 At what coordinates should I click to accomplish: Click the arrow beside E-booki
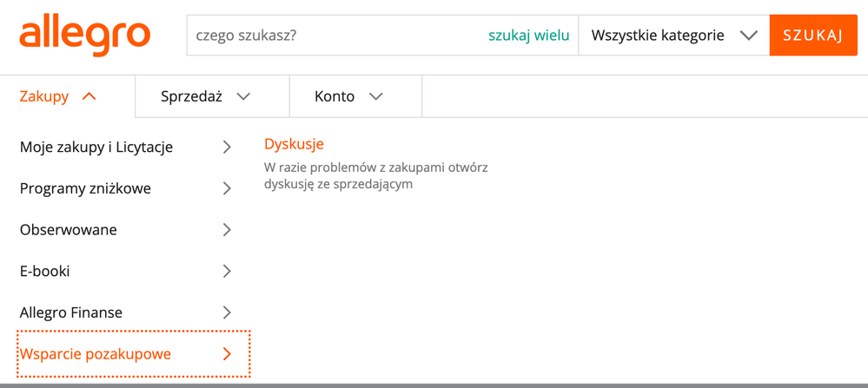[x=227, y=272]
